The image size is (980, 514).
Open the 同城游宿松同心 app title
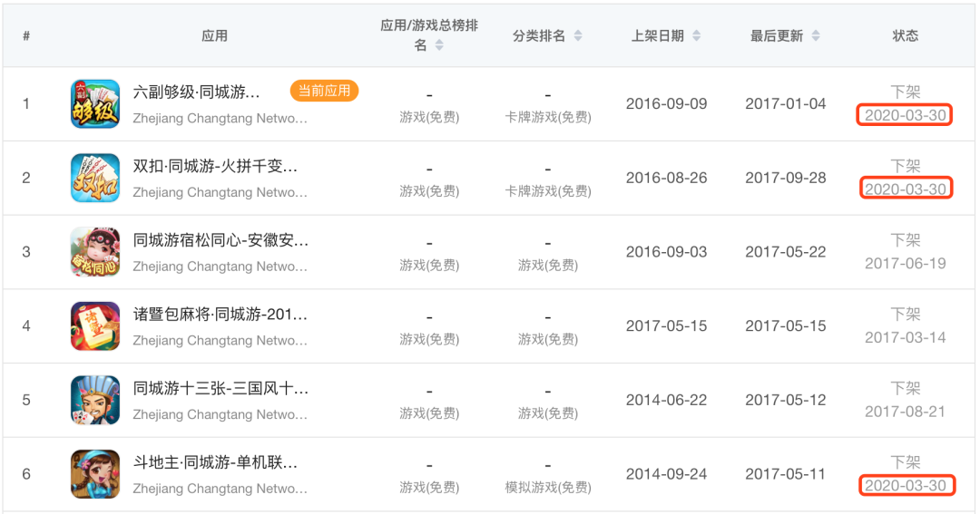[220, 240]
